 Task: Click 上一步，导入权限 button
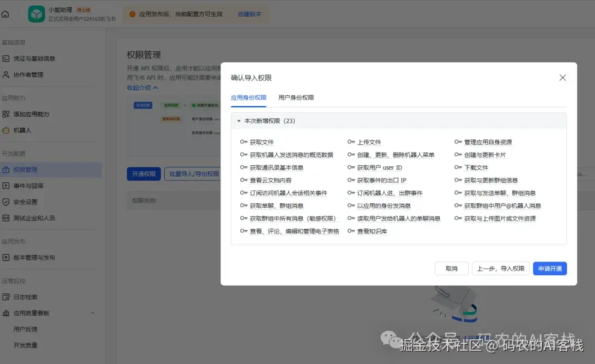point(500,268)
